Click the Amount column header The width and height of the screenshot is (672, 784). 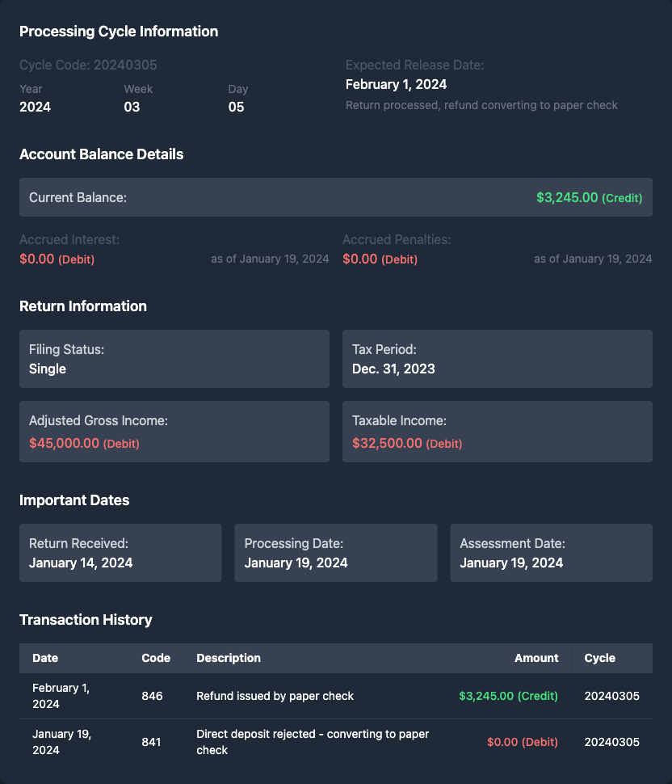536,658
